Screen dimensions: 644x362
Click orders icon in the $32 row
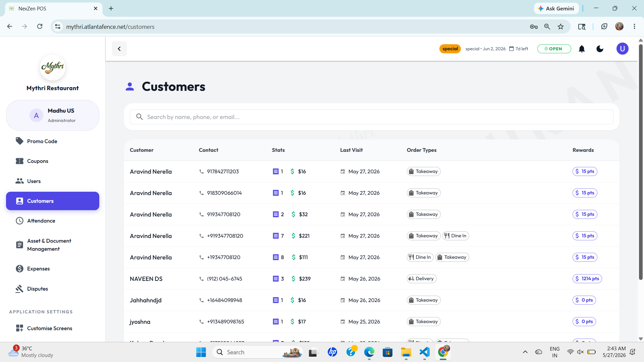[276, 215]
